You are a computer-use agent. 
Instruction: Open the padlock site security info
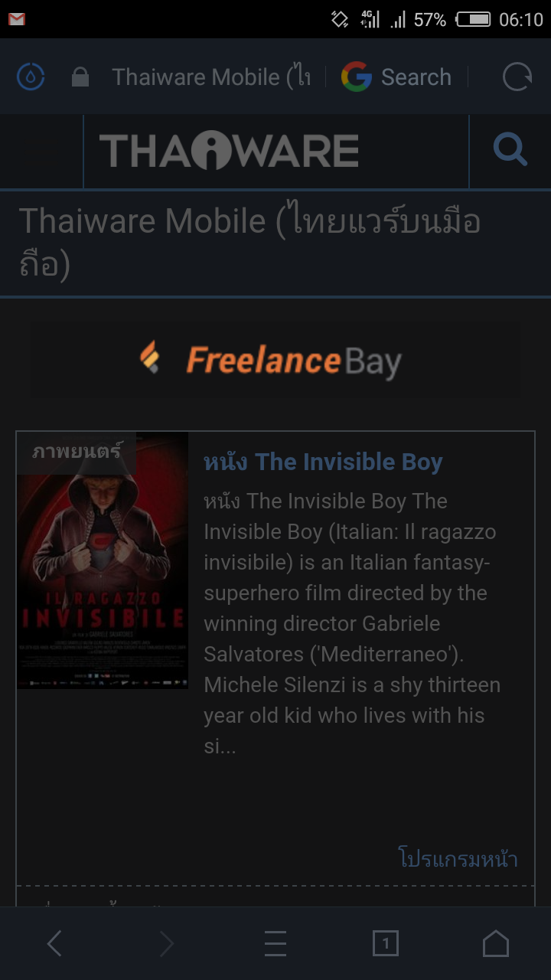(80, 77)
